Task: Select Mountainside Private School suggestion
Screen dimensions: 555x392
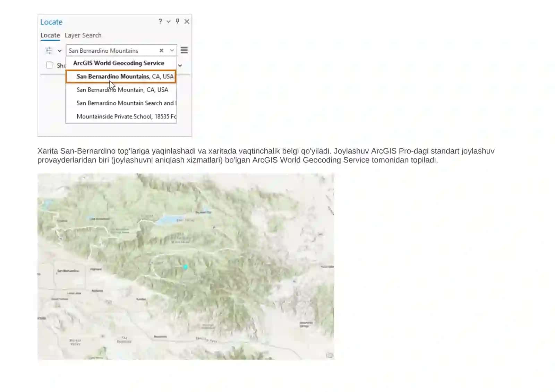Action: pos(121,116)
